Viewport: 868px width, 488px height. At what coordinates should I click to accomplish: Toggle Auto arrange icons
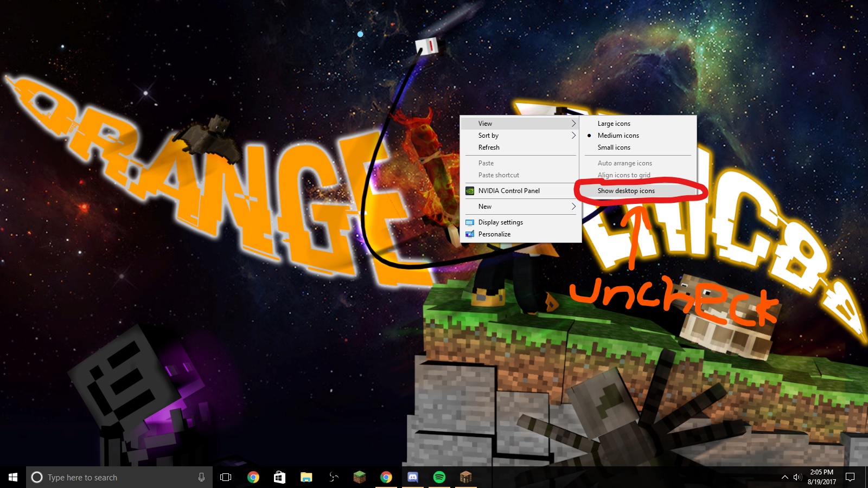638,163
